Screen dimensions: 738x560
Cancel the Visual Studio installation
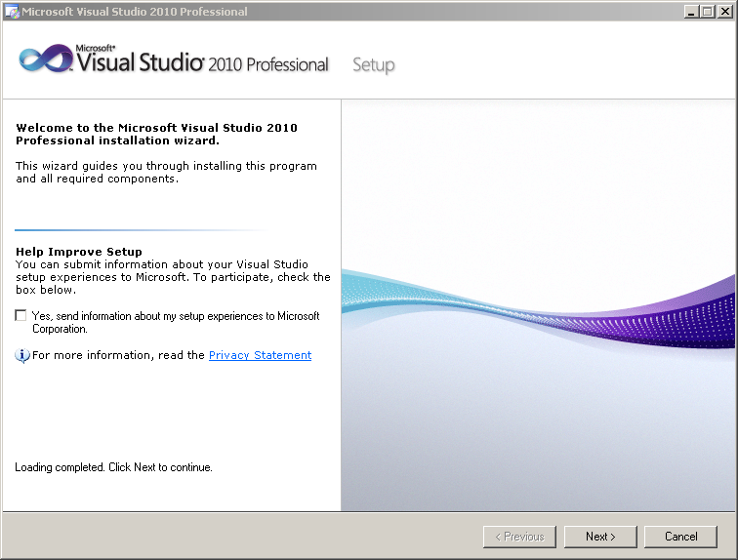(x=680, y=537)
